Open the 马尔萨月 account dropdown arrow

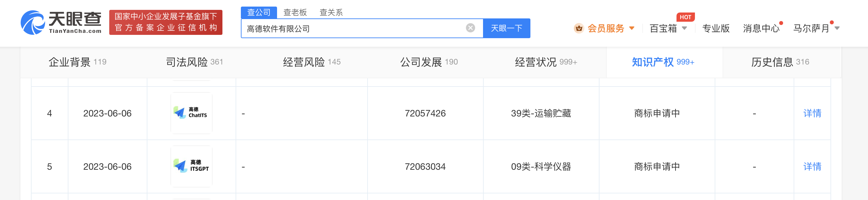[x=837, y=28]
